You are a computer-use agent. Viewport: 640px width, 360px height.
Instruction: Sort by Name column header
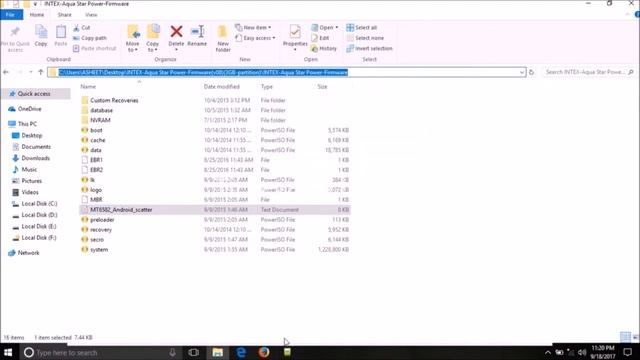coord(88,87)
